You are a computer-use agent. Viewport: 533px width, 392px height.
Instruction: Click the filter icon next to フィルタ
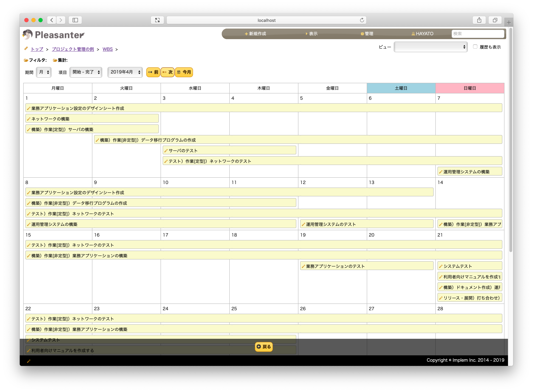(x=26, y=60)
